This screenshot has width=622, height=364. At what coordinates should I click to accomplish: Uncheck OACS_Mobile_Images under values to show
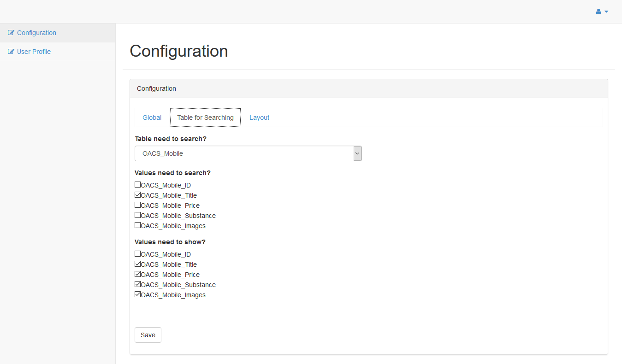coord(138,294)
